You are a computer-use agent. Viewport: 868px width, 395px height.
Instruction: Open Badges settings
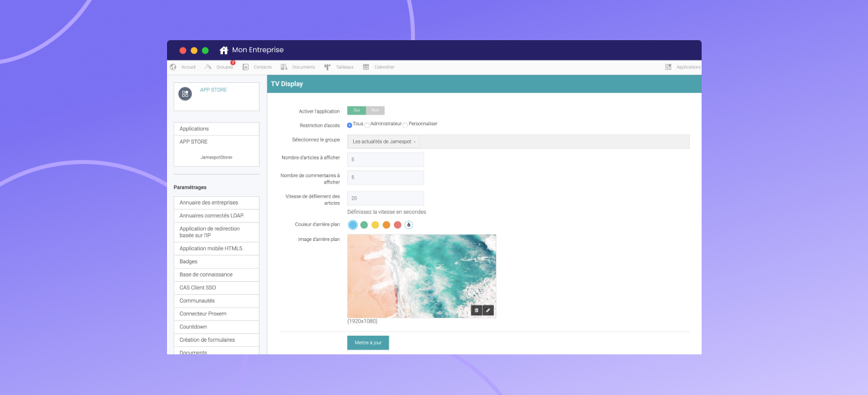216,262
